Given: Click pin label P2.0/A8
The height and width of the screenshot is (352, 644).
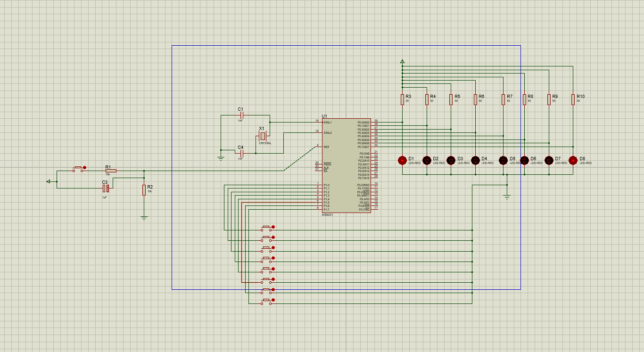Looking at the screenshot, I should pyautogui.click(x=364, y=154).
